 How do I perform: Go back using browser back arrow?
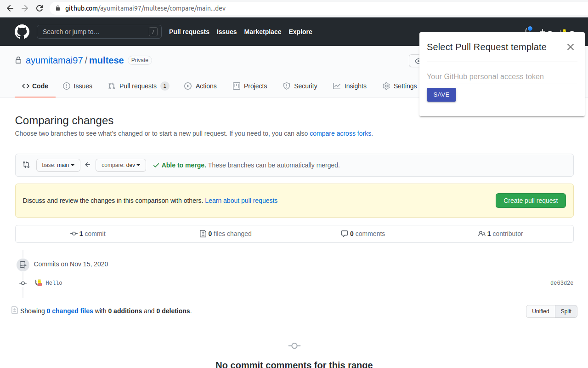(x=10, y=8)
